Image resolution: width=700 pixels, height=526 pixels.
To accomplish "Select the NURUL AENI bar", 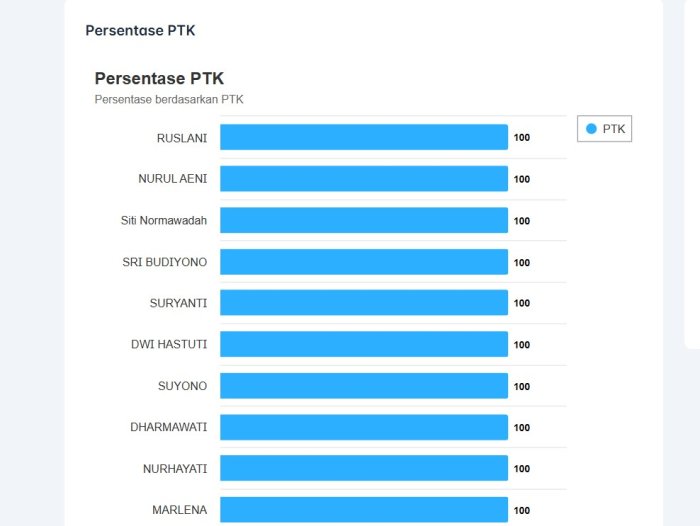I will [364, 179].
